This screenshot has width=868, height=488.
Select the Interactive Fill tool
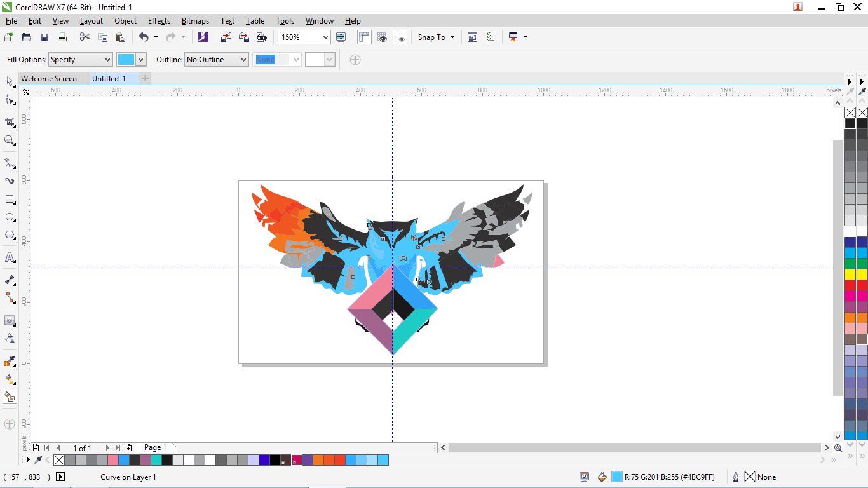[x=10, y=379]
